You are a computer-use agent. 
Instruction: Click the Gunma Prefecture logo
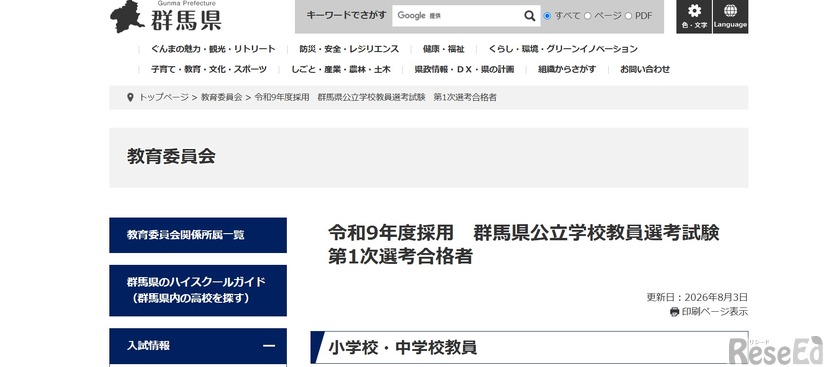(166, 17)
